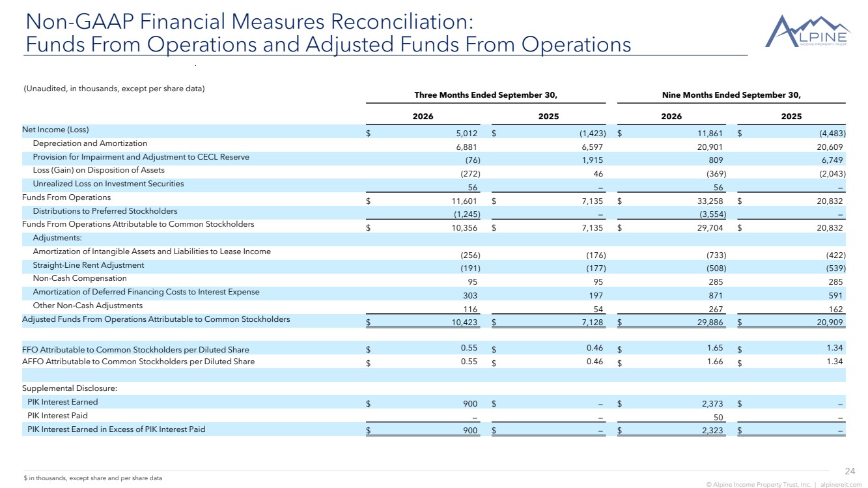
Task: Click the PIK Interest Earned row label
Action: [x=63, y=402]
